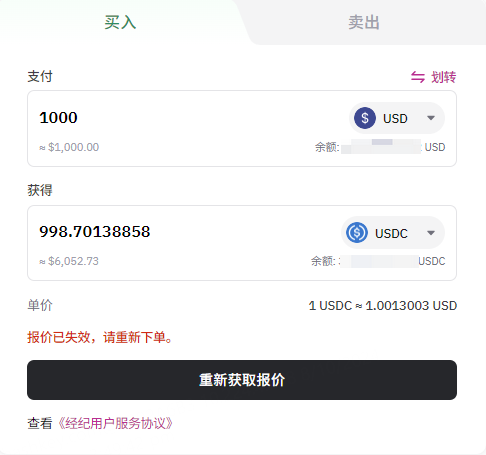Image resolution: width=486 pixels, height=455 pixels.
Task: Open the 经纪用户服务协议 agreement link
Action: [115, 423]
